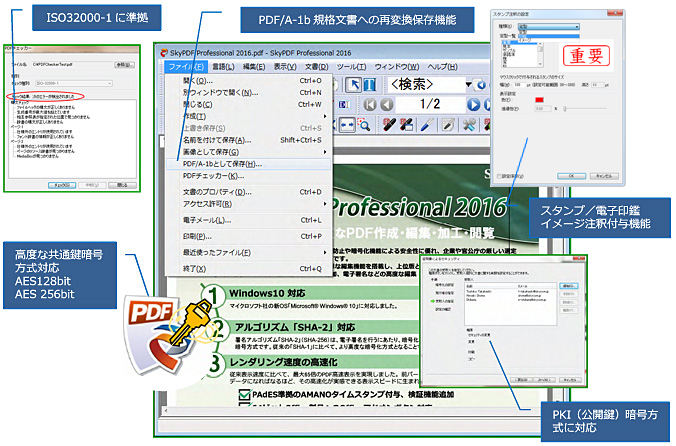This screenshot has height=446, width=676.
Task: Click the red color swatch in stamp dialog
Action: (539, 100)
